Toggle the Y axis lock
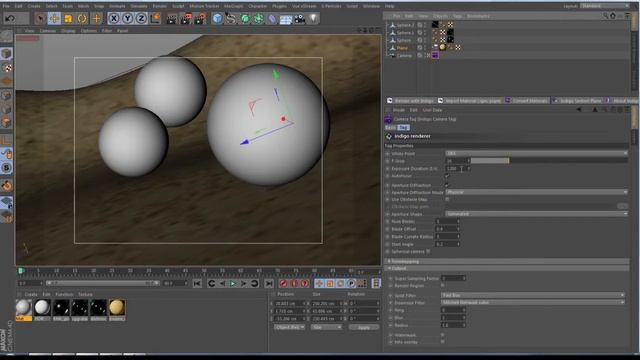The height and width of the screenshot is (360, 640). (127, 18)
